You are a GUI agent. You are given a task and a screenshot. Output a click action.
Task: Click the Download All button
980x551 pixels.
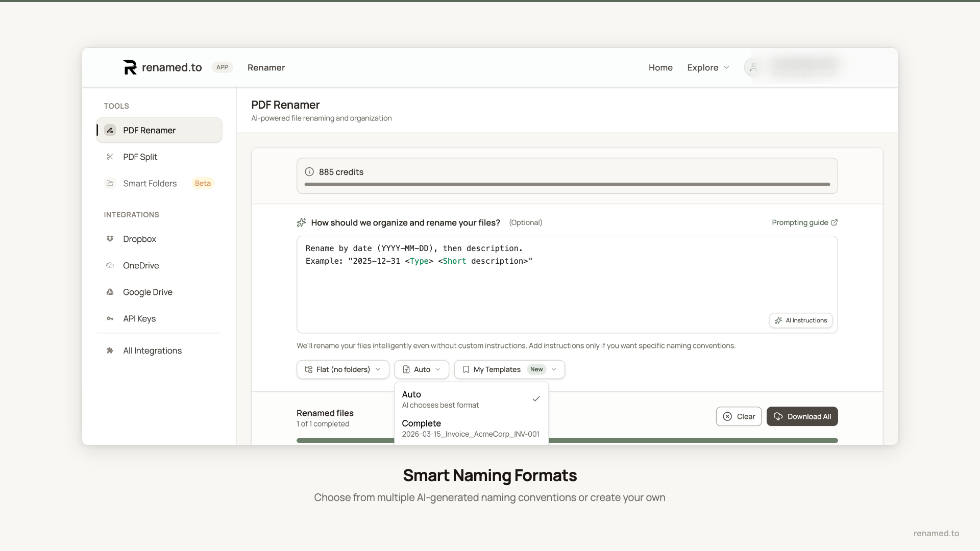point(802,416)
